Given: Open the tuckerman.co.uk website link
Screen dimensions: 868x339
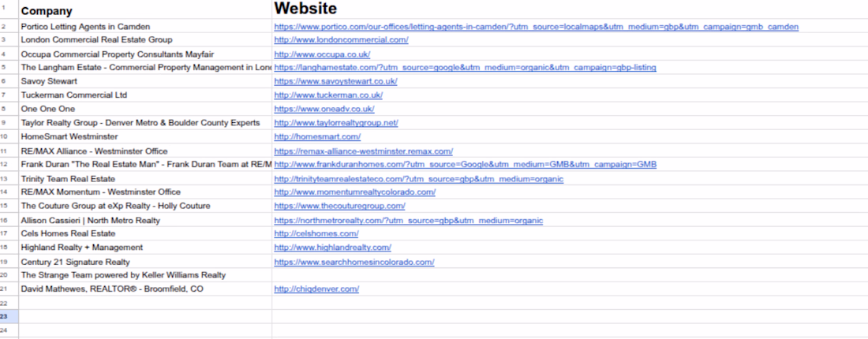Looking at the screenshot, I should pos(328,95).
